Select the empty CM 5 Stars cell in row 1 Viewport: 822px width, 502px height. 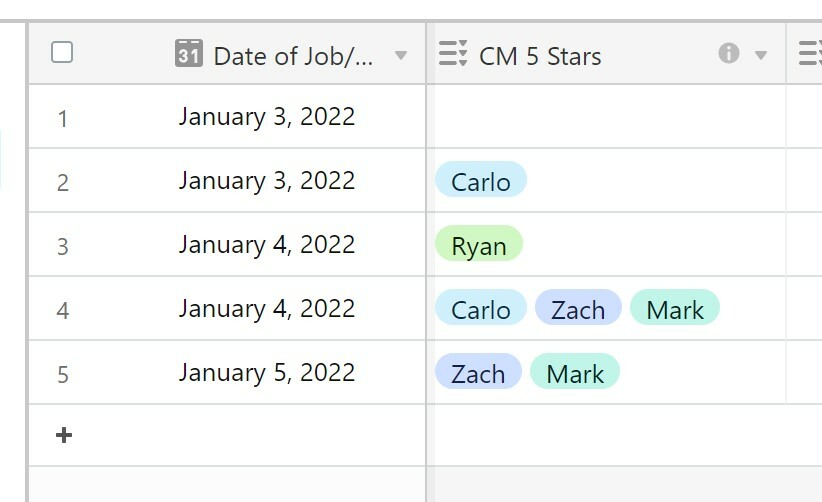[607, 116]
